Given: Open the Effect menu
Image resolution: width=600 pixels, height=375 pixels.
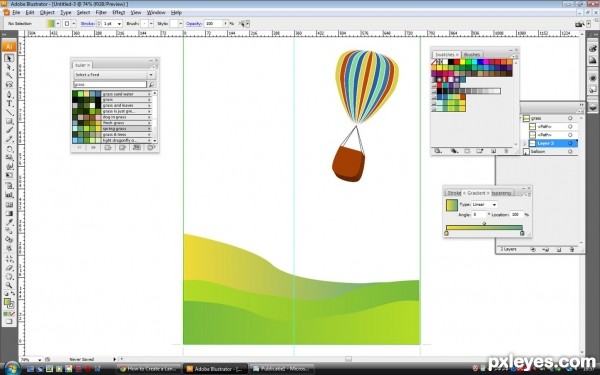Looking at the screenshot, I should (x=119, y=13).
